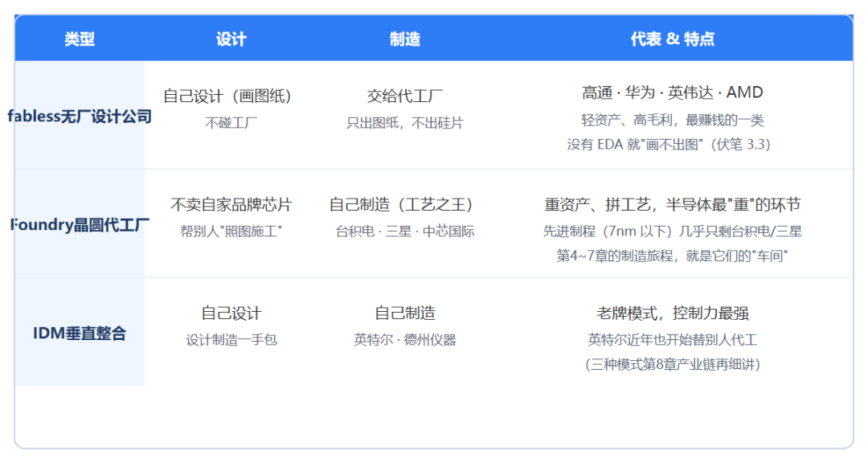The width and height of the screenshot is (868, 463).
Task: Click the text 轻资产、高毛利，最赚钱的一类
Action: 673,120
